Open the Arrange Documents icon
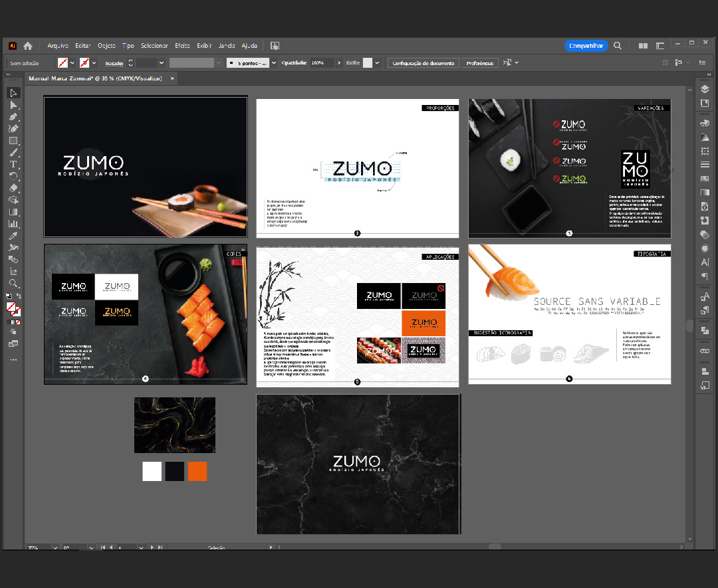Viewport: 718px width, 588px height. pos(644,46)
